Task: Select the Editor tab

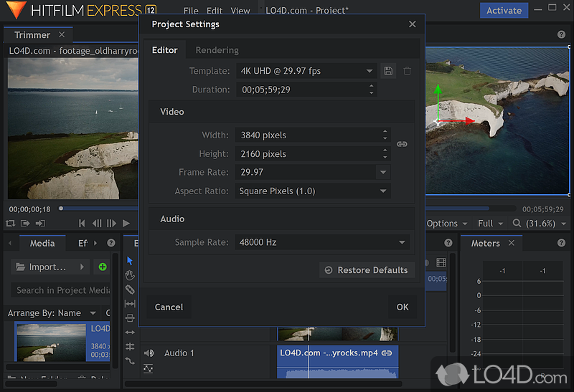Action: click(x=165, y=50)
